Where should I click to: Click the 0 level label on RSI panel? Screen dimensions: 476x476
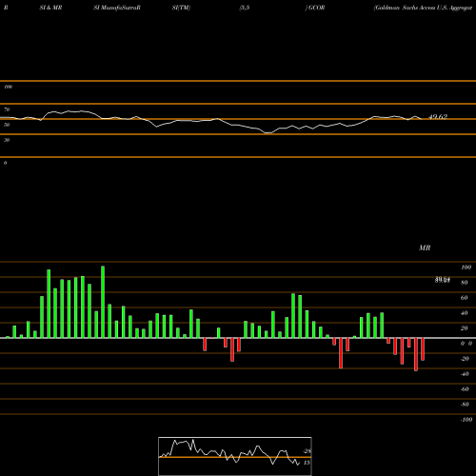pyautogui.click(x=5, y=163)
